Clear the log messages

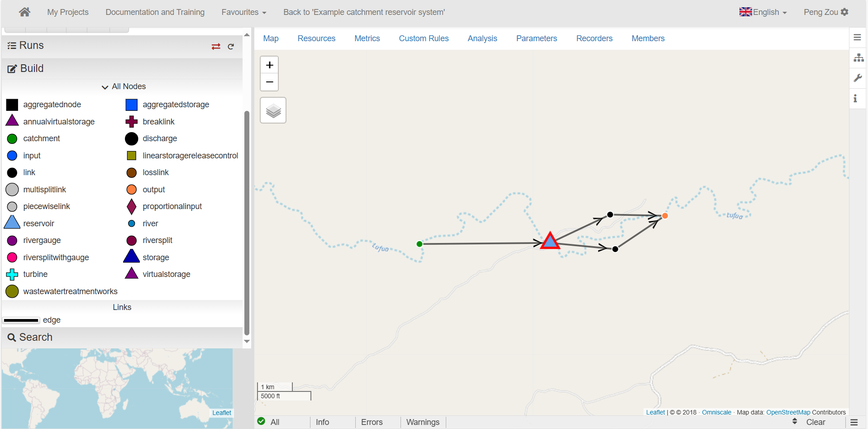pyautogui.click(x=816, y=422)
